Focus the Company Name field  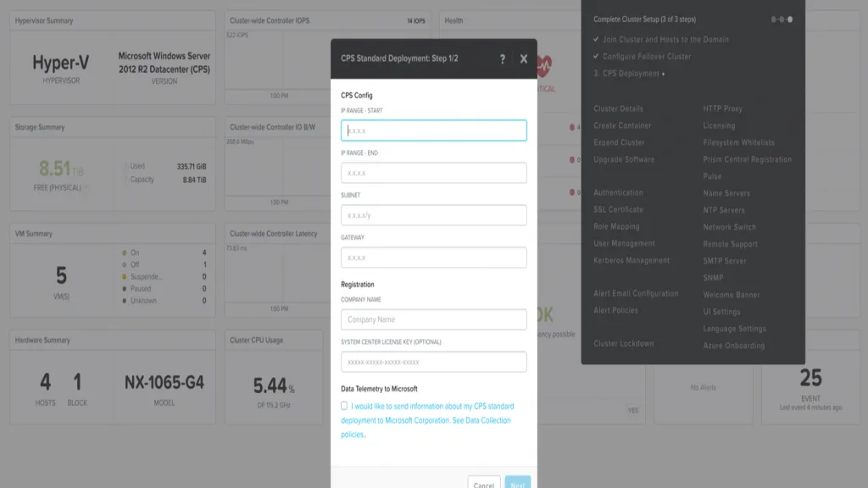pyautogui.click(x=433, y=319)
